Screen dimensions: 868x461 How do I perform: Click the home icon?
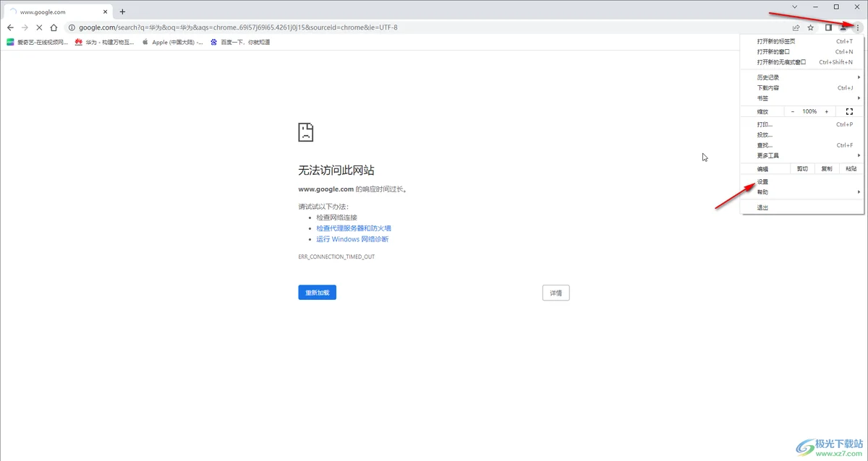point(54,27)
